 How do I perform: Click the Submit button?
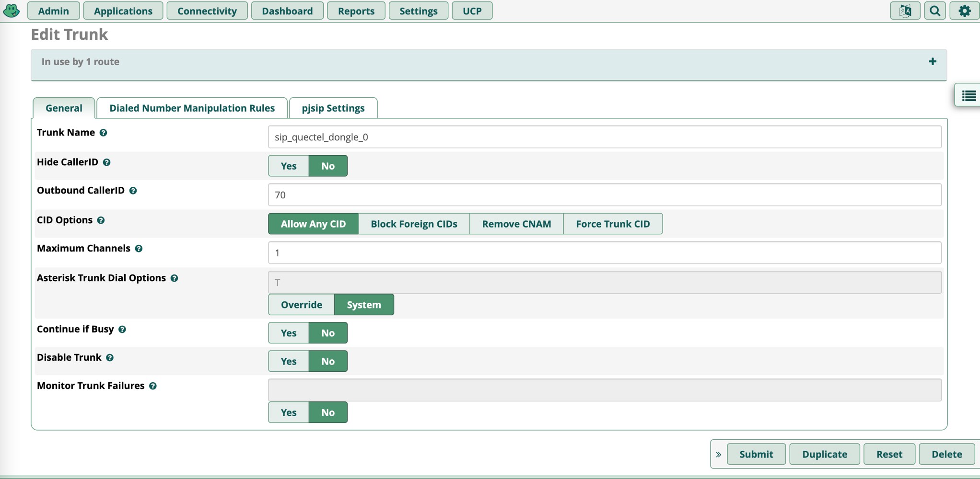point(756,454)
